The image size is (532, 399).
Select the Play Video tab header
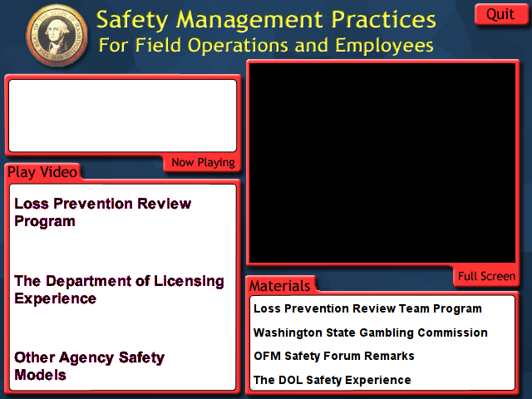pyautogui.click(x=43, y=172)
